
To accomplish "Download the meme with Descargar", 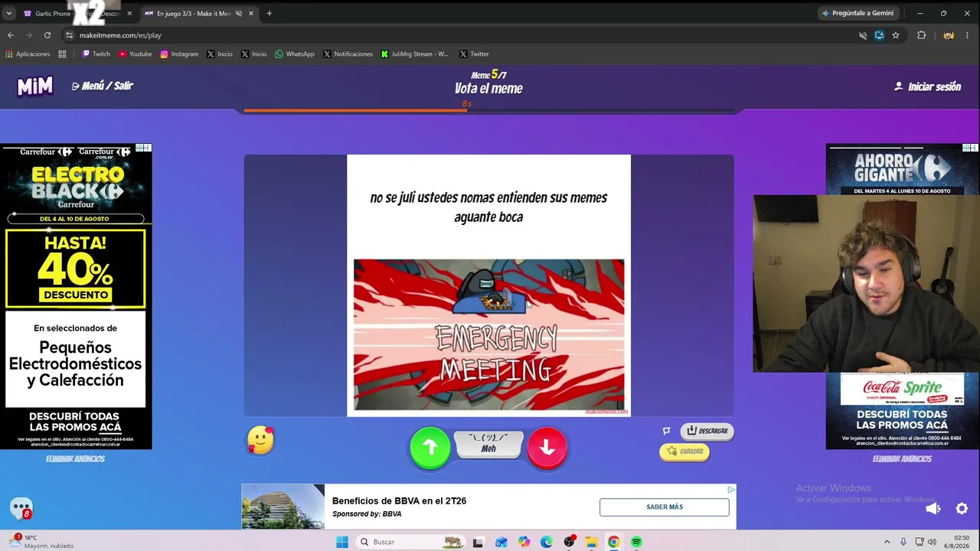I will [x=707, y=431].
